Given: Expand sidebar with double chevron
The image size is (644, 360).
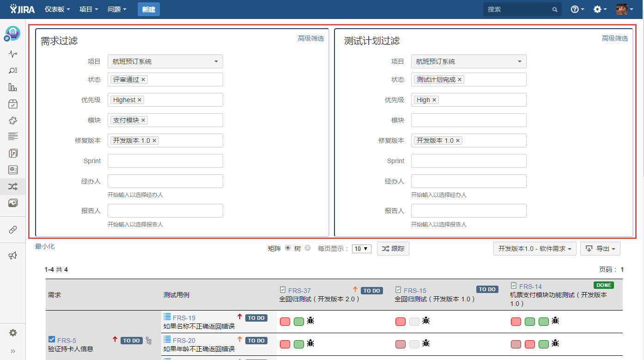Looking at the screenshot, I should pyautogui.click(x=13, y=351).
